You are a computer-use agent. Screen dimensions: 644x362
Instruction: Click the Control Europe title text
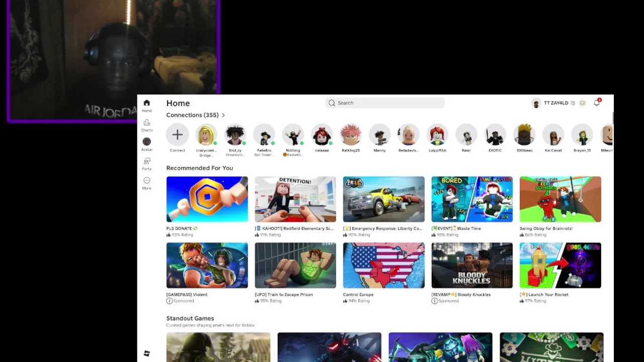pos(358,295)
